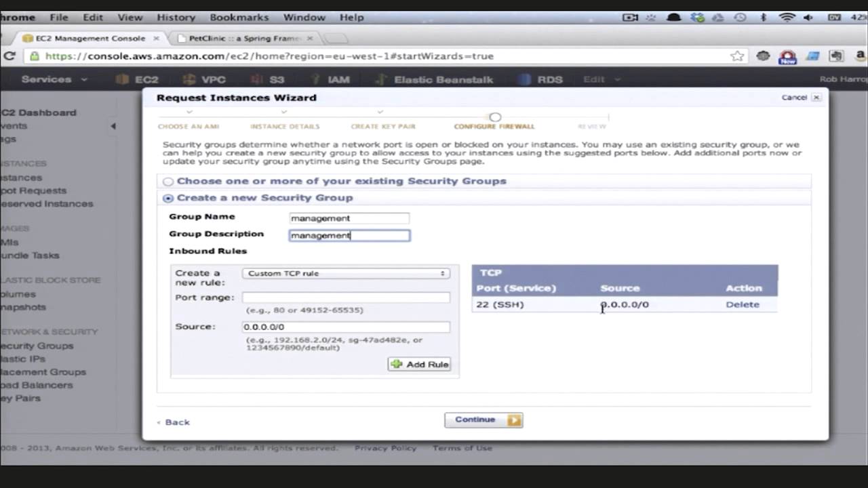Screen dimensions: 868x488
Task: Bookmark this page with the star icon
Action: pos(737,56)
